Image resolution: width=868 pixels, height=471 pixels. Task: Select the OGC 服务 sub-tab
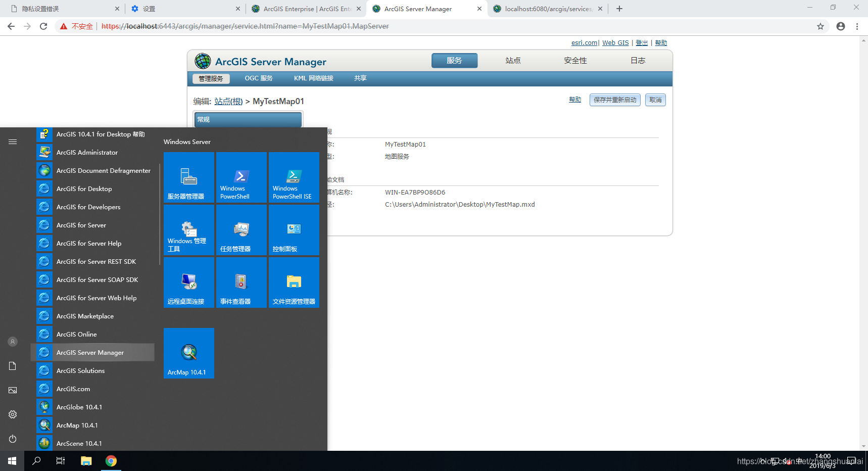pos(259,78)
